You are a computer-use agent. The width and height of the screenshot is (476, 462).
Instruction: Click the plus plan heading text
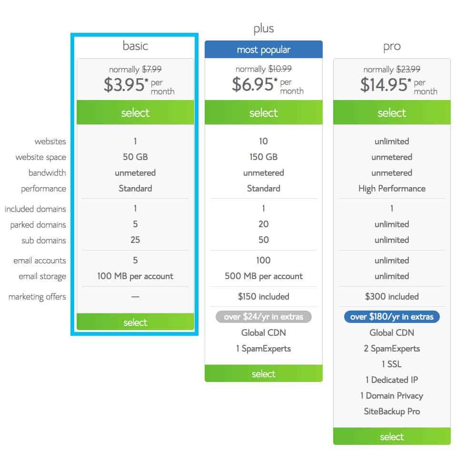[264, 29]
